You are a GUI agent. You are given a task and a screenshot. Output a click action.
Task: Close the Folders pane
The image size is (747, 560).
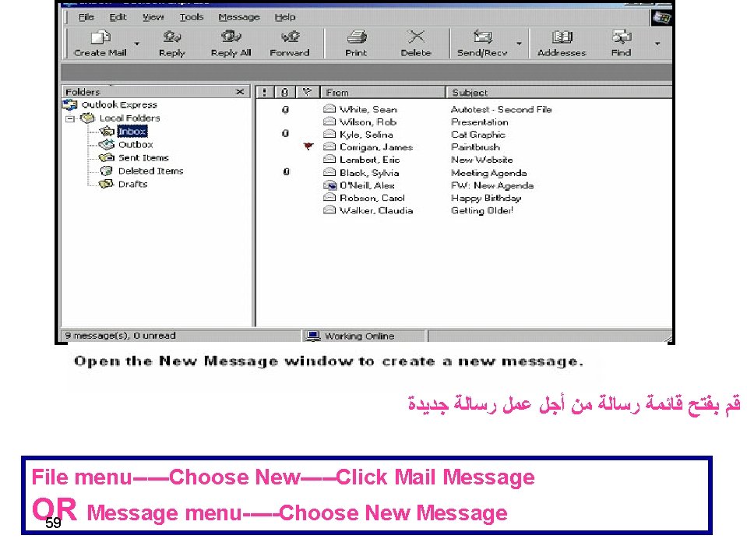240,91
